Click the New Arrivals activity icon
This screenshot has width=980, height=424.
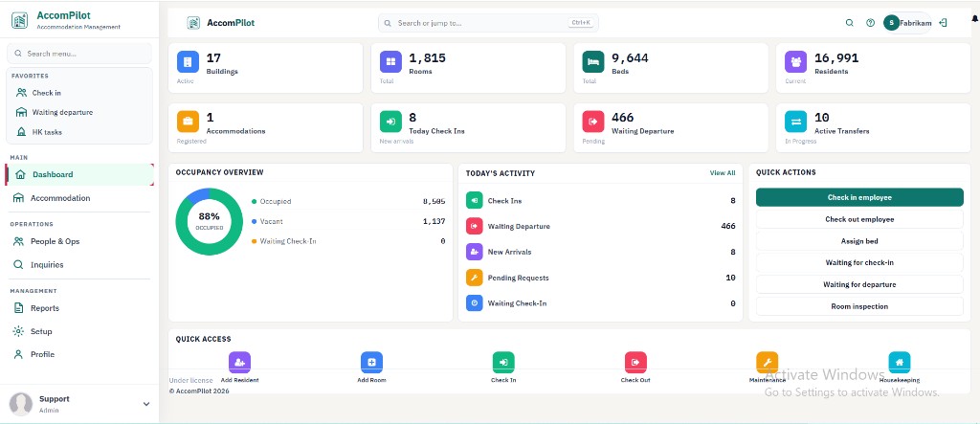pos(475,252)
